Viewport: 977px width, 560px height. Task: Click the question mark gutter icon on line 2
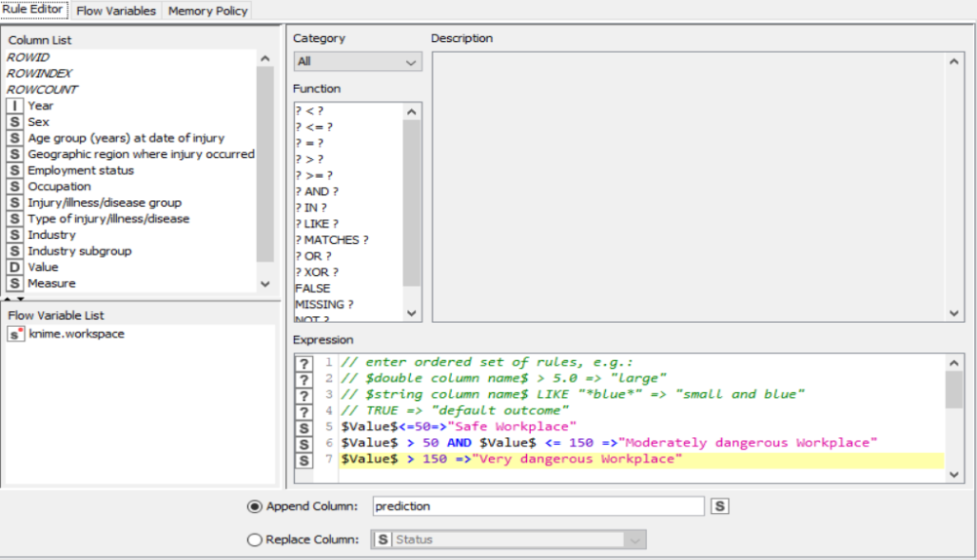304,380
